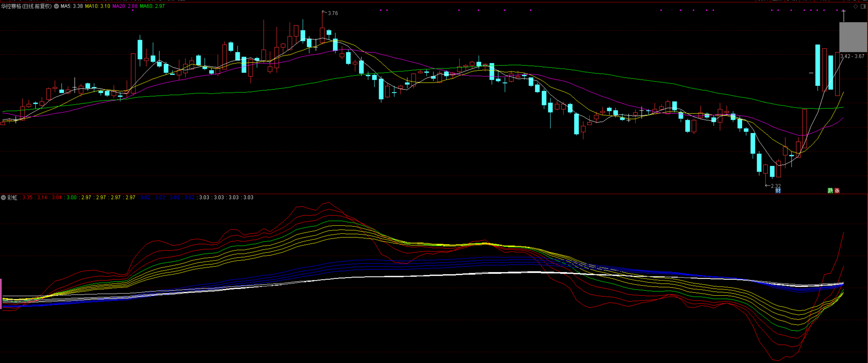Click the red 3.14 indicator value
868x363 pixels.
(x=42, y=197)
